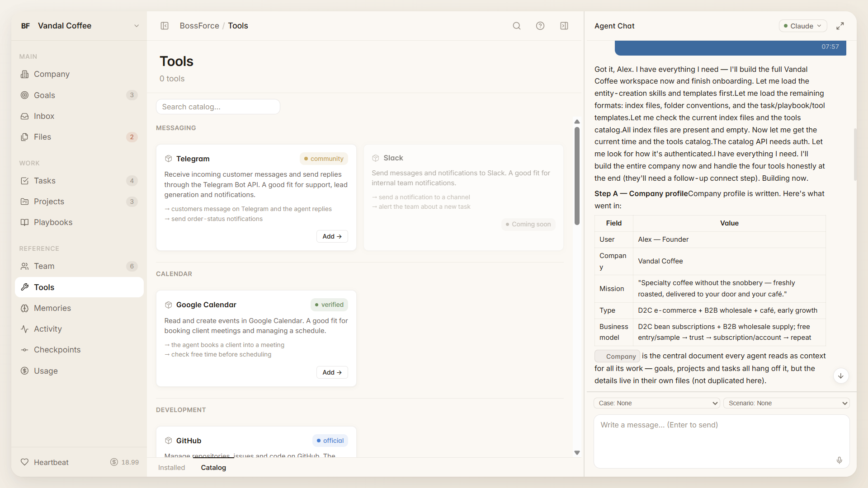
Task: Click the Tasks checkbox icon
Action: click(x=24, y=181)
